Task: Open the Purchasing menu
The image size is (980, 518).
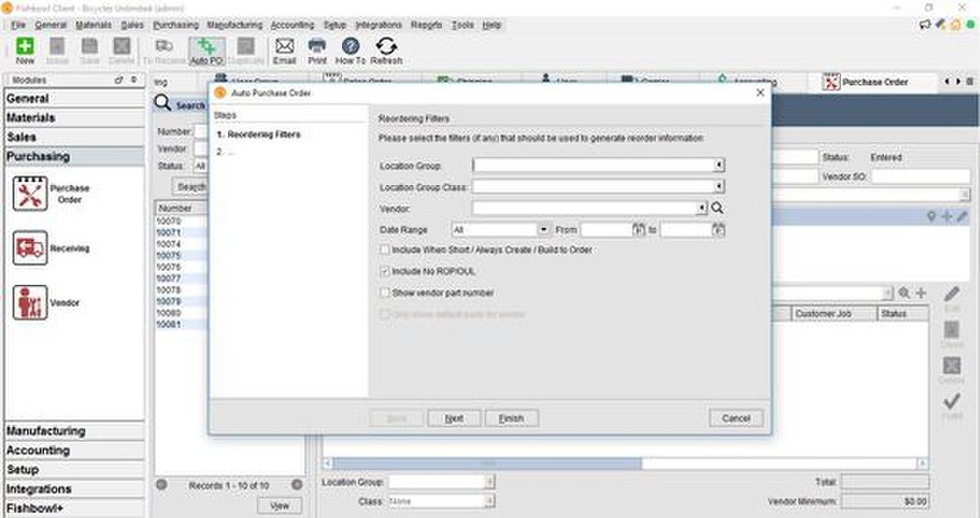Action: [x=175, y=25]
